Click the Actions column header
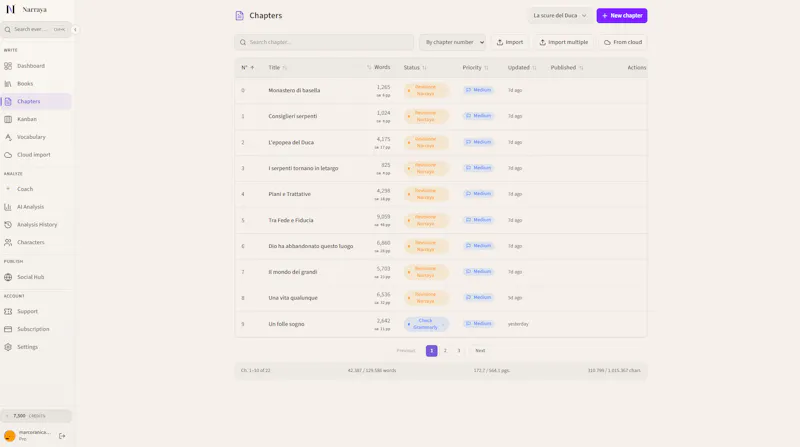The image size is (800, 447). point(637,67)
